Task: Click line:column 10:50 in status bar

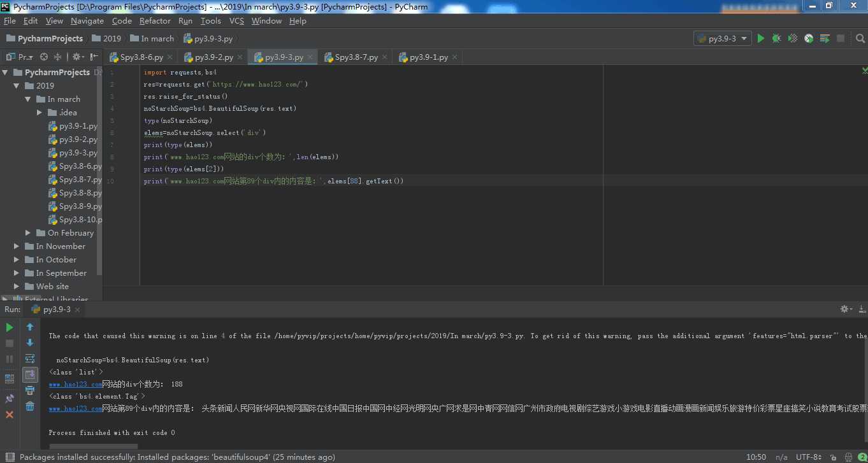Action: pyautogui.click(x=756, y=457)
